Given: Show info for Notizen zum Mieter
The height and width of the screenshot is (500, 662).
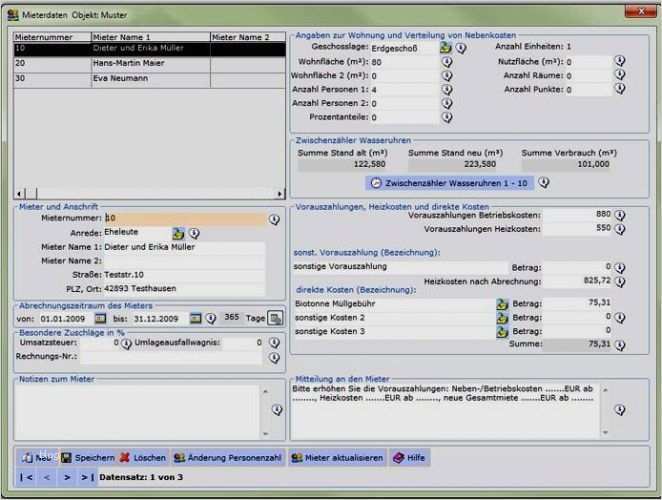Looking at the screenshot, I should point(277,410).
